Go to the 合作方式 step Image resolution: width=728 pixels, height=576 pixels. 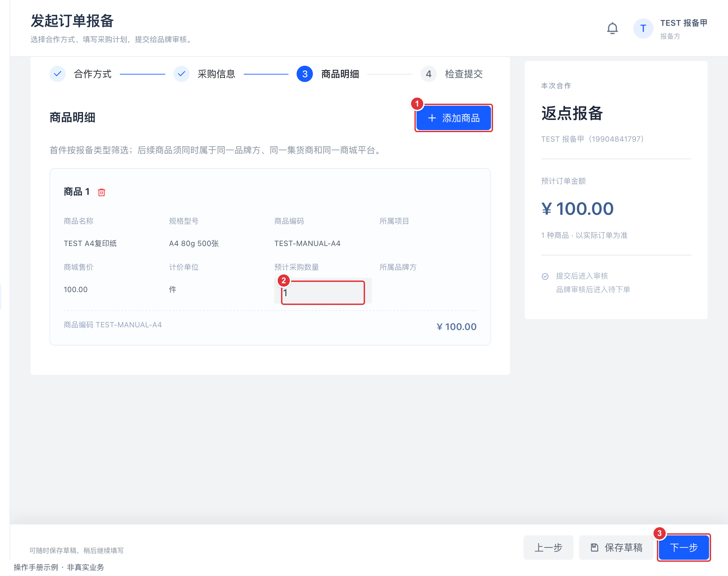(92, 74)
